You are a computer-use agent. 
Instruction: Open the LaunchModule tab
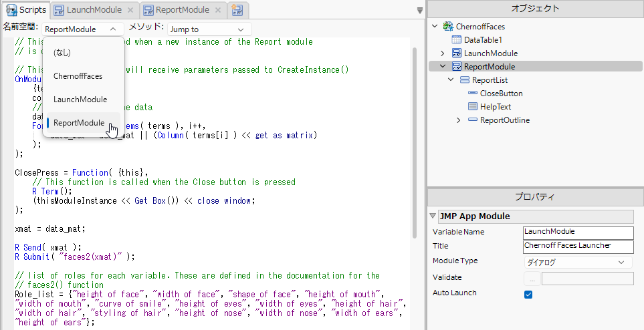tap(94, 9)
